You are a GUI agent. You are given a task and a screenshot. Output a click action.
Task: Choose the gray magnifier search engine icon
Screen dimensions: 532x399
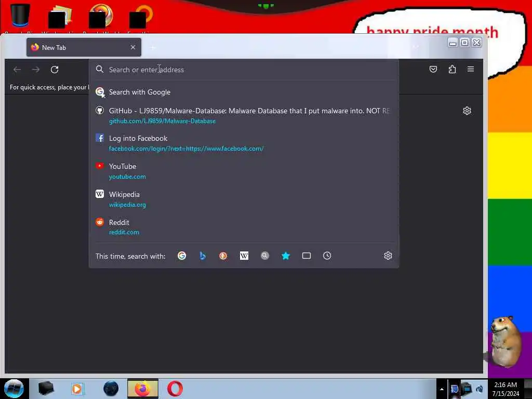(265, 256)
